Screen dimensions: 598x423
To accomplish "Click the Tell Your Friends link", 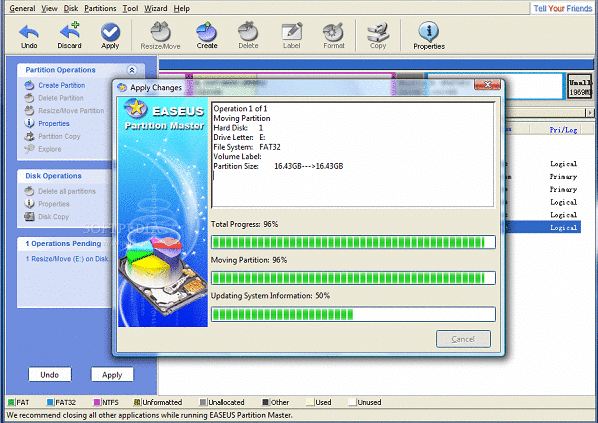I will [563, 8].
